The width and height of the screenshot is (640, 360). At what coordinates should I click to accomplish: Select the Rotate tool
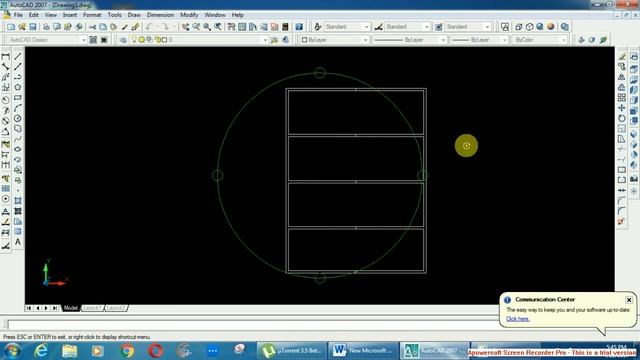coord(622,118)
